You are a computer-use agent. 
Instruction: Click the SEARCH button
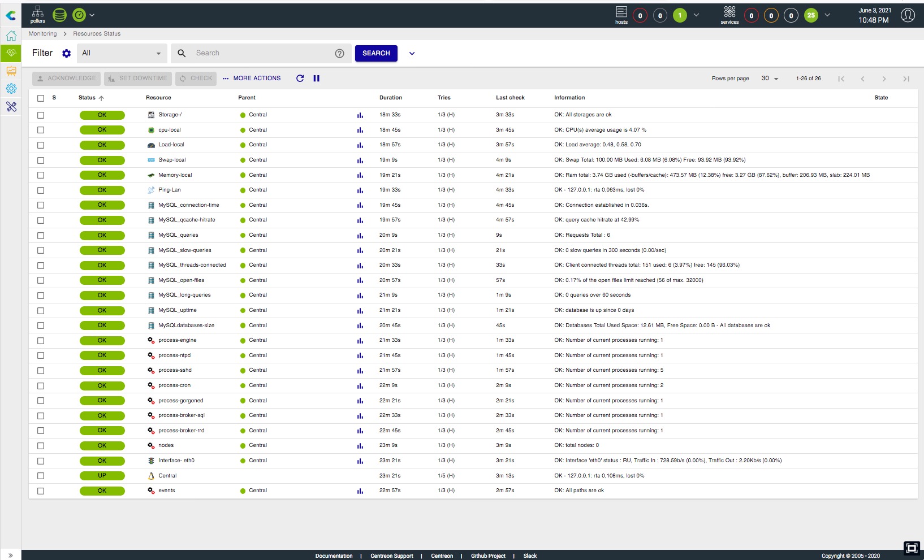point(376,53)
